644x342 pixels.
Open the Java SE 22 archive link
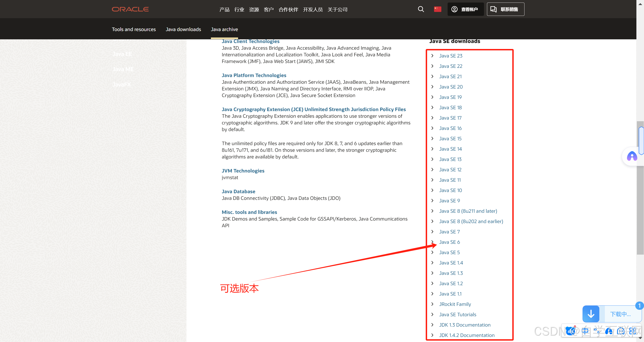coord(451,66)
